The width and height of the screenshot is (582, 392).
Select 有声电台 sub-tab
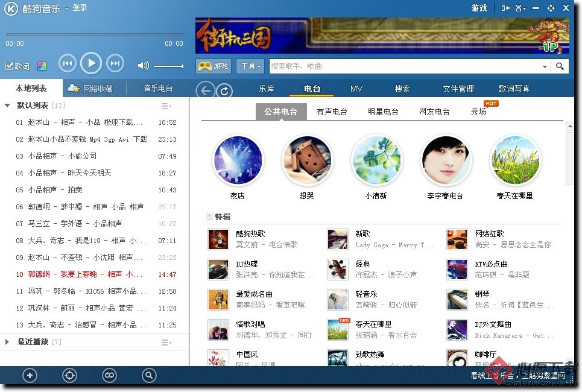tap(332, 112)
